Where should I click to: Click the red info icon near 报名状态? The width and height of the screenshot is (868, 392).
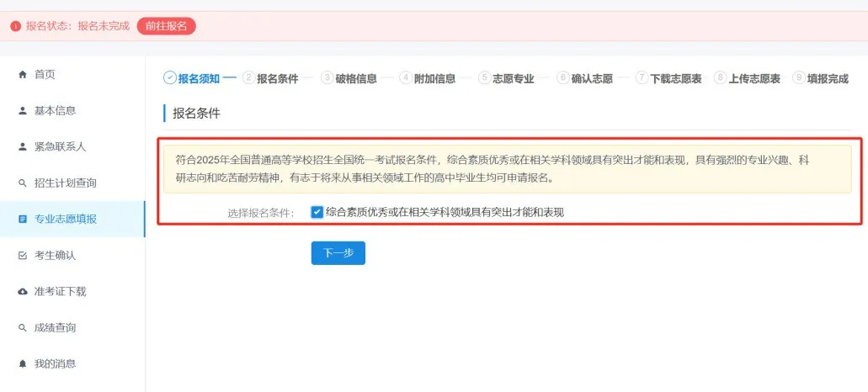15,26
